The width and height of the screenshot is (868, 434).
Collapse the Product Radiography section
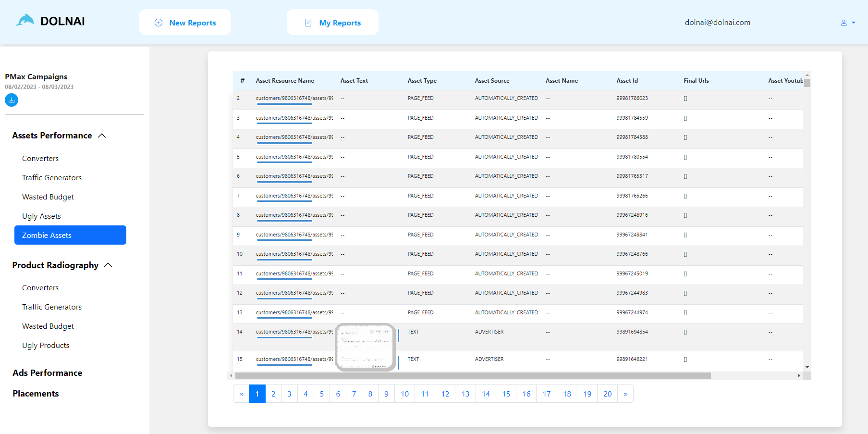109,265
